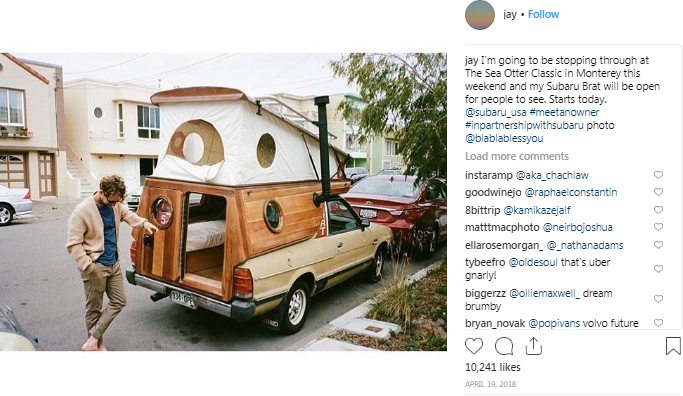View the 10,241 likes list
683x396 pixels.
(x=493, y=367)
